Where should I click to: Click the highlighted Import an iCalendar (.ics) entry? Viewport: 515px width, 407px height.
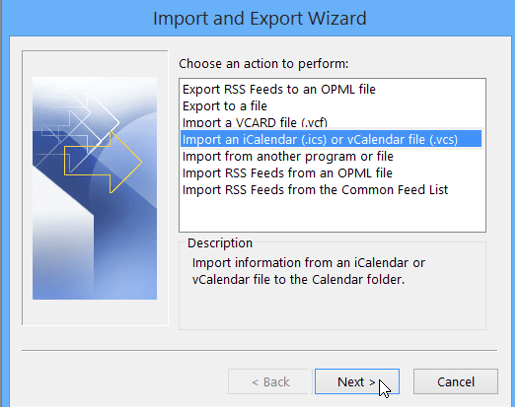(x=331, y=139)
